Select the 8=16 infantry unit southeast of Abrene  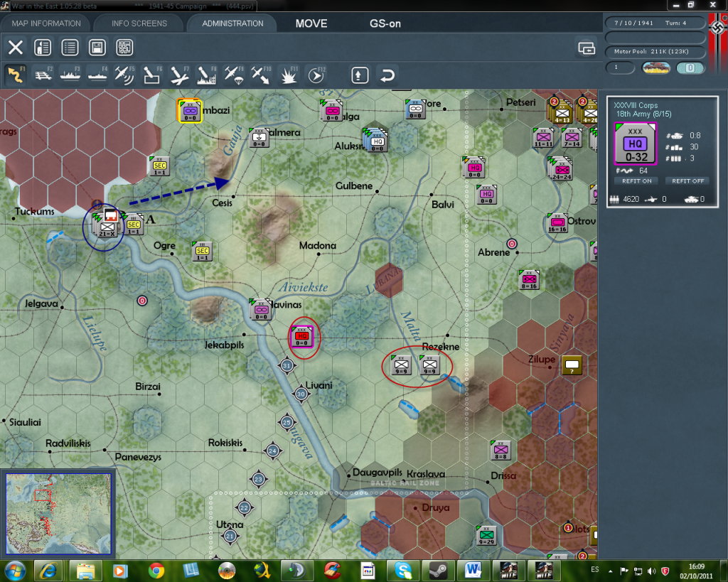coord(529,279)
